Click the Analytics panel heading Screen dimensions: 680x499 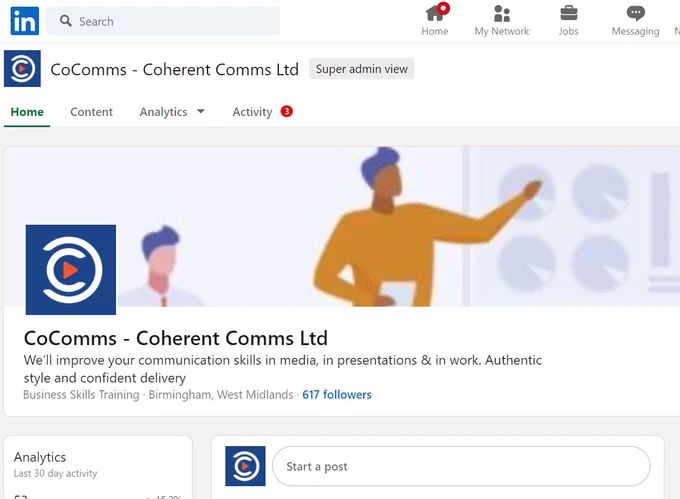40,457
